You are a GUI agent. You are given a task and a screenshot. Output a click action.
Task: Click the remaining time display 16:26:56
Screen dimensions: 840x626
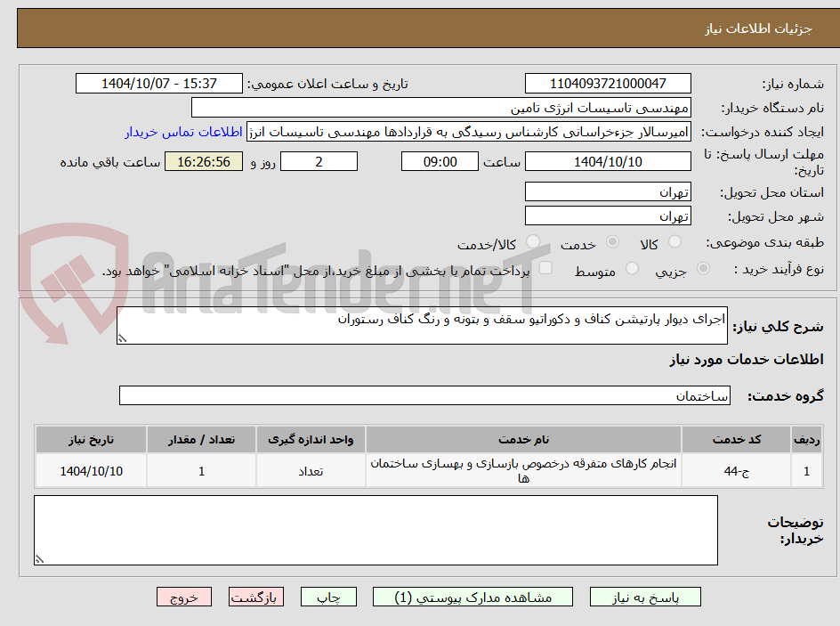[x=202, y=161]
